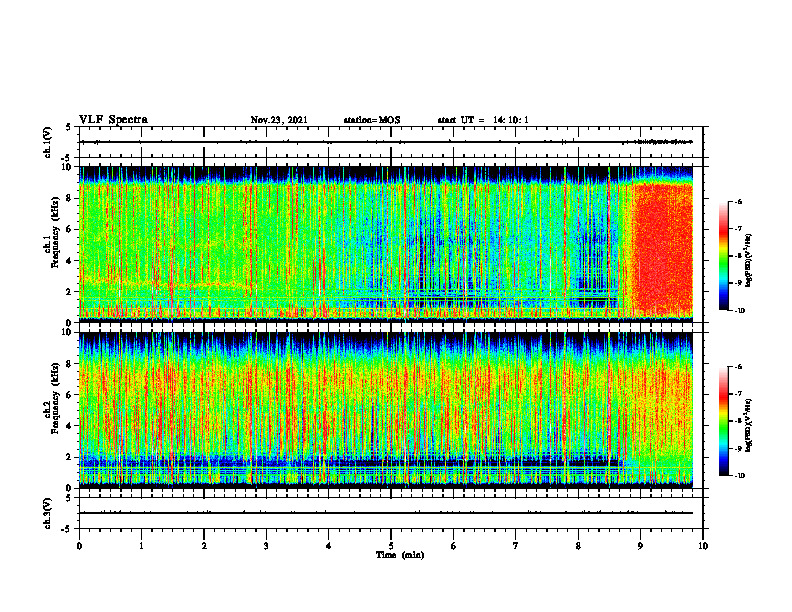This screenshot has width=792, height=612.
Task: Click x-axis tick label "0"
Action: click(79, 546)
